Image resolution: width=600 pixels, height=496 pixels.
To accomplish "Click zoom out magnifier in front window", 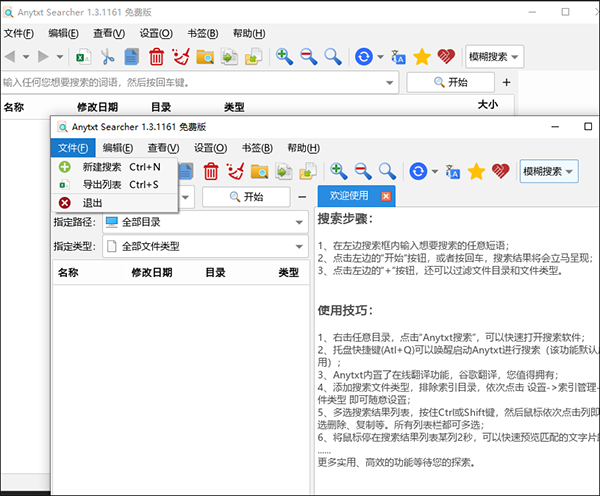I will (x=363, y=171).
